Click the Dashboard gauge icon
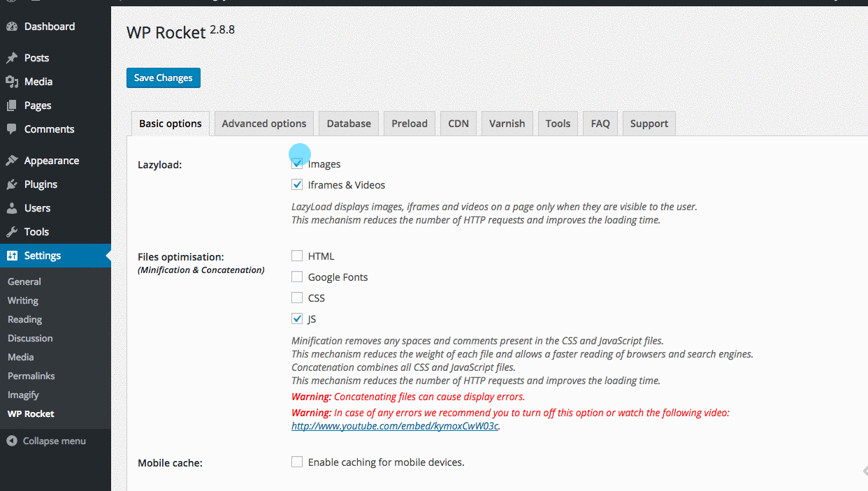Screen dimensions: 868x491 (x=12, y=27)
